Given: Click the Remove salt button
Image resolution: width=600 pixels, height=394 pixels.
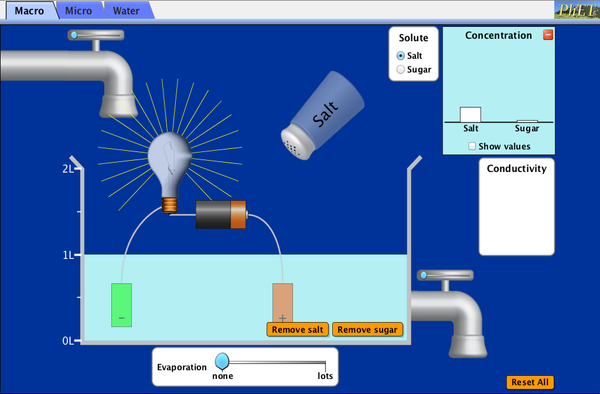Looking at the screenshot, I should pos(297,330).
